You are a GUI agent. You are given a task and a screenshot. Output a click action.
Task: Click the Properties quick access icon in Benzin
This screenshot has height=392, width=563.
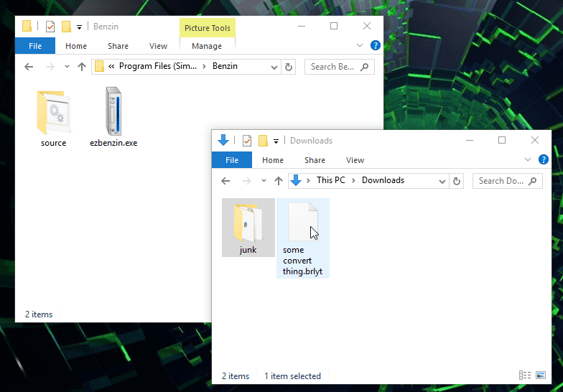(50, 27)
